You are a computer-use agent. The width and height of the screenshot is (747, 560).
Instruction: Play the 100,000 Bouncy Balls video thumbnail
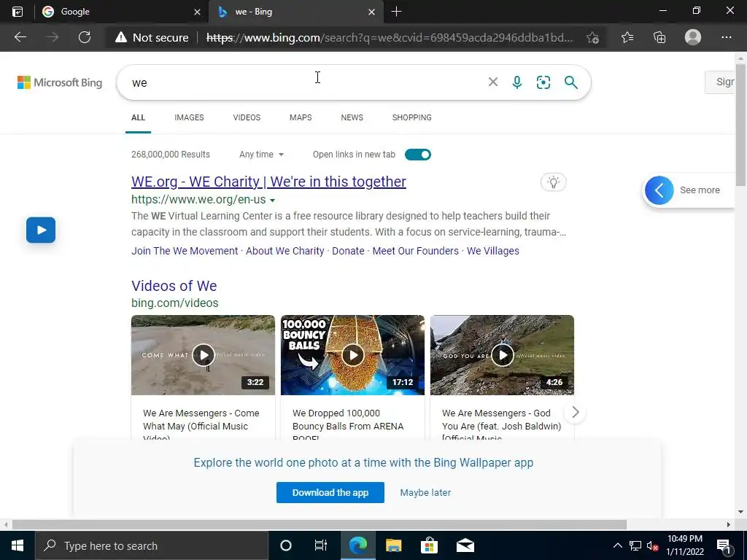pyautogui.click(x=352, y=355)
